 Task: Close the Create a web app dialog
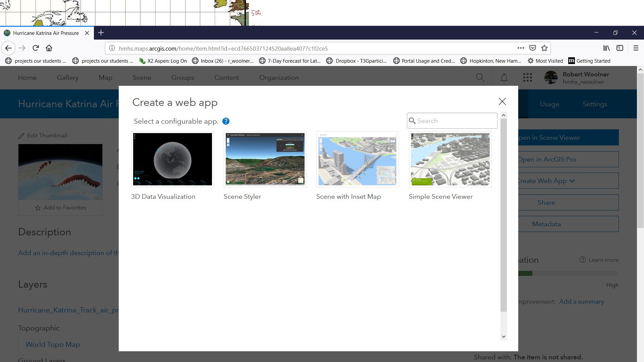502,102
